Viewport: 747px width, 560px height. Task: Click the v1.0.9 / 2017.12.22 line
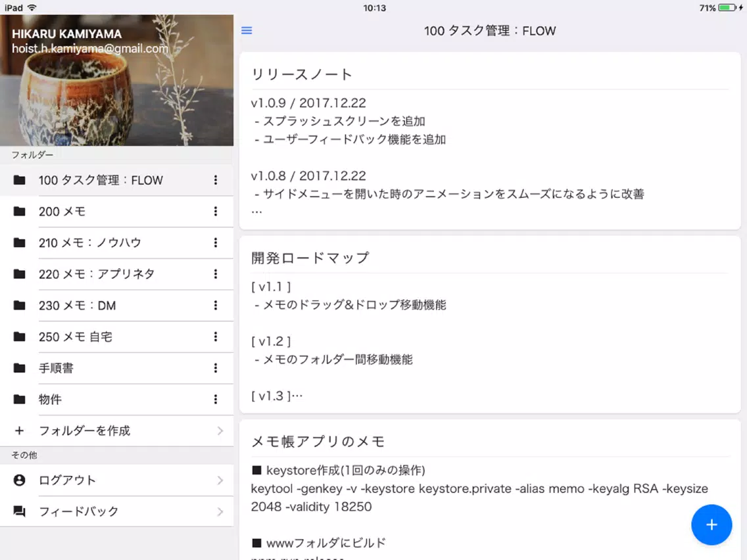click(x=308, y=103)
